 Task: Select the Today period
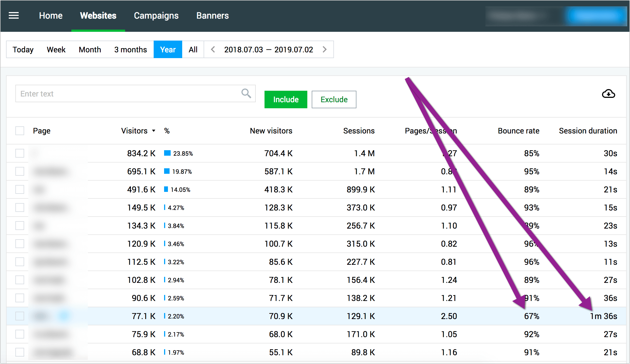pos(23,49)
